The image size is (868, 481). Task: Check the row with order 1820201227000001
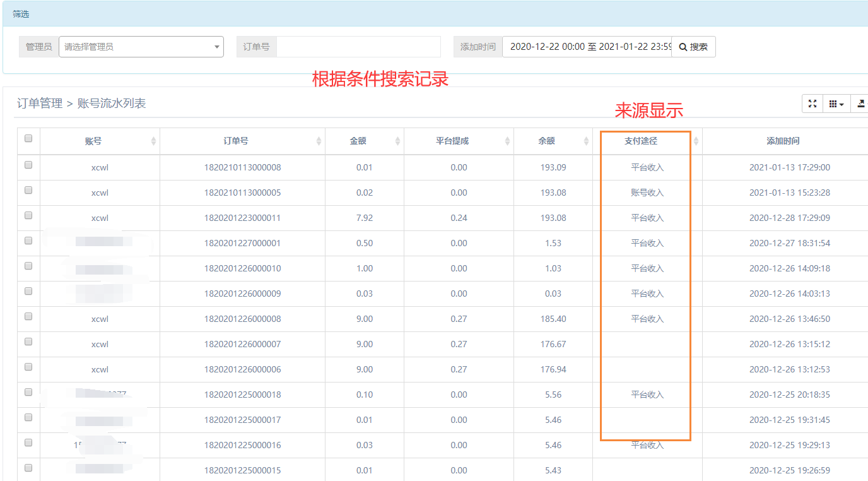click(28, 240)
